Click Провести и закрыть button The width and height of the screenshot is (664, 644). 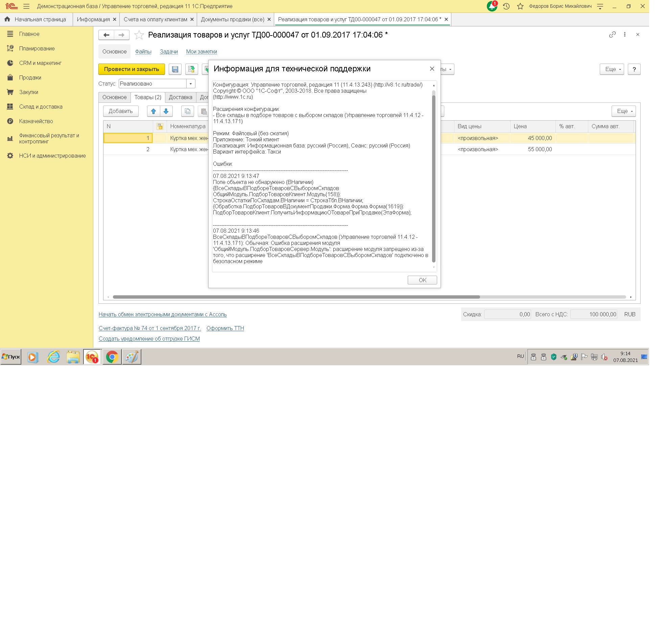point(132,69)
